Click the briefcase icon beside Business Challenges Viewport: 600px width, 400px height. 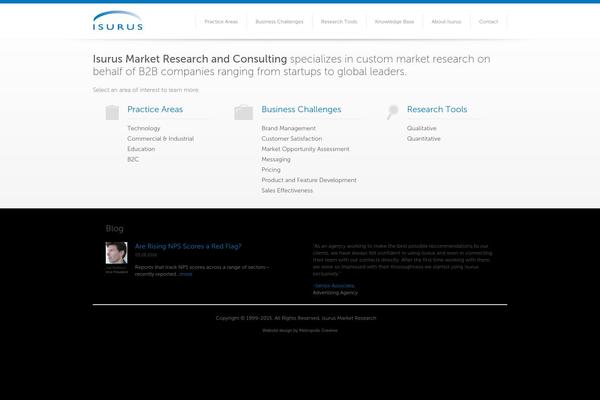243,113
